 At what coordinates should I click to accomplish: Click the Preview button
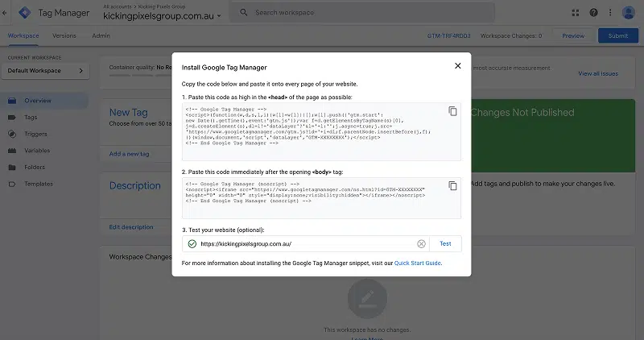[573, 35]
